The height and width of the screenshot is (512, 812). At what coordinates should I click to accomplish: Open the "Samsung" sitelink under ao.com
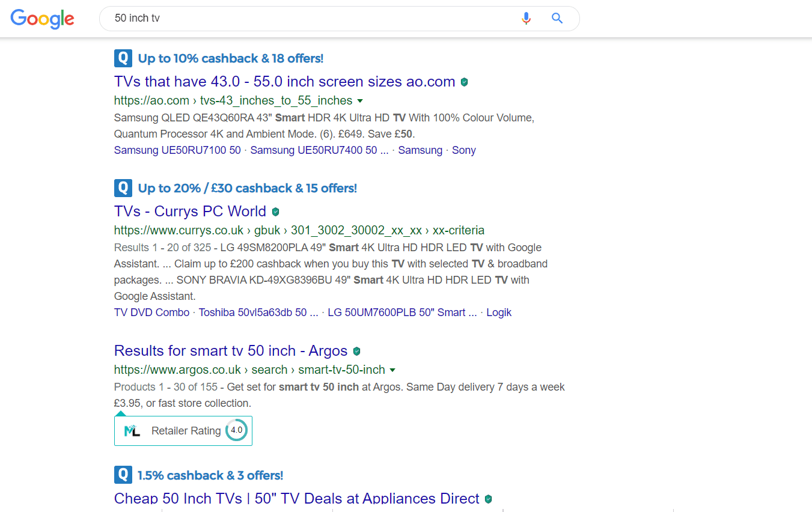coord(420,150)
